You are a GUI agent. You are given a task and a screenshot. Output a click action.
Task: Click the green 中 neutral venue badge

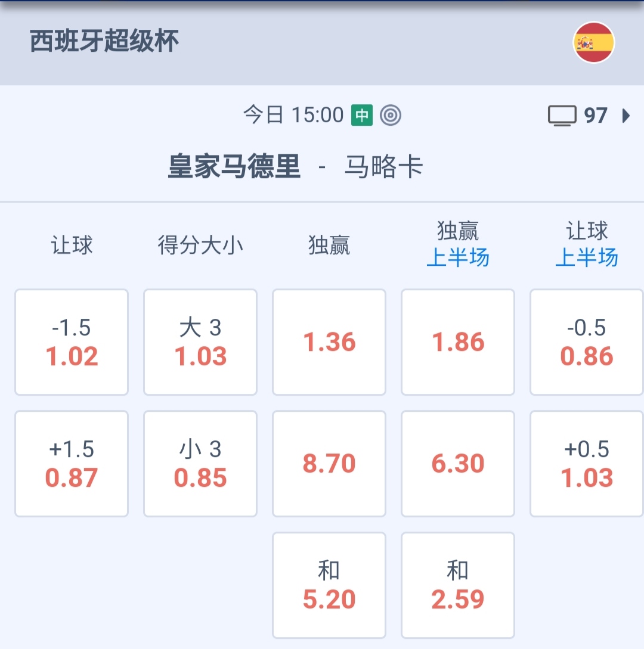pyautogui.click(x=362, y=114)
